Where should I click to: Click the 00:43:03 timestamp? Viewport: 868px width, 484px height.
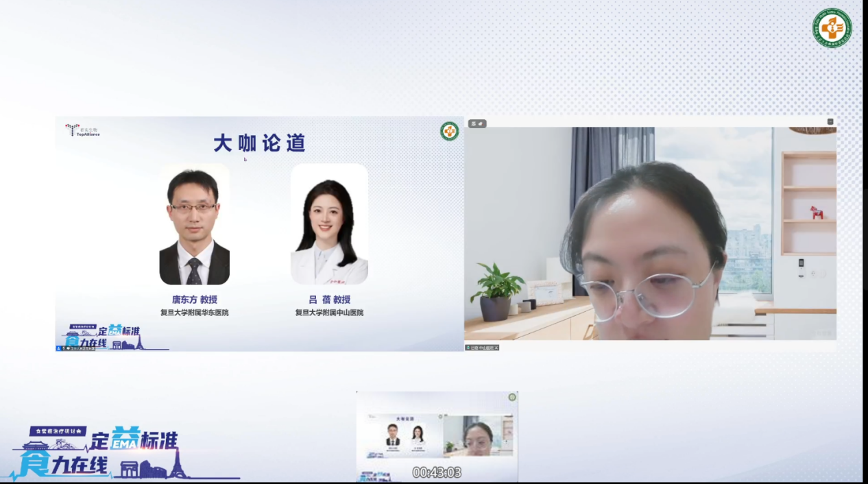point(437,473)
